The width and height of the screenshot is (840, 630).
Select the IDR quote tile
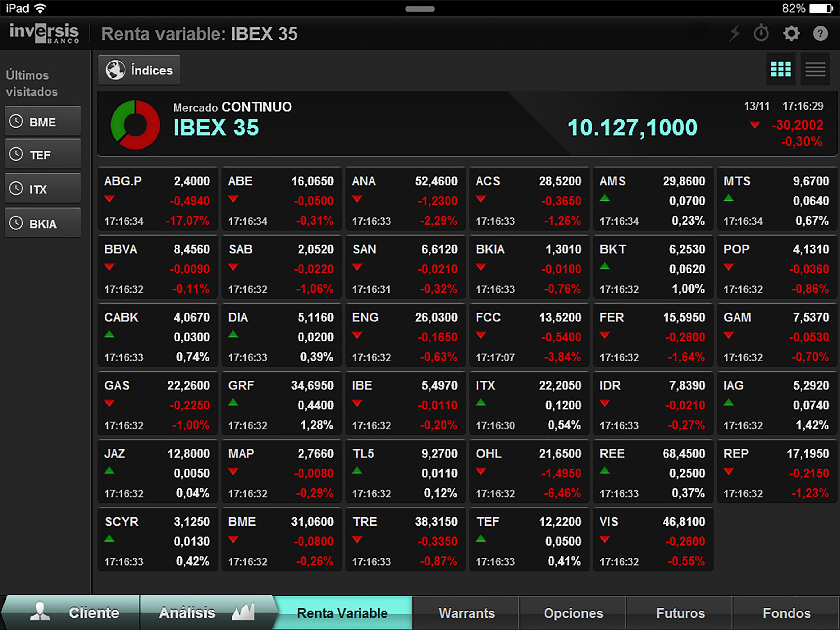pyautogui.click(x=653, y=403)
